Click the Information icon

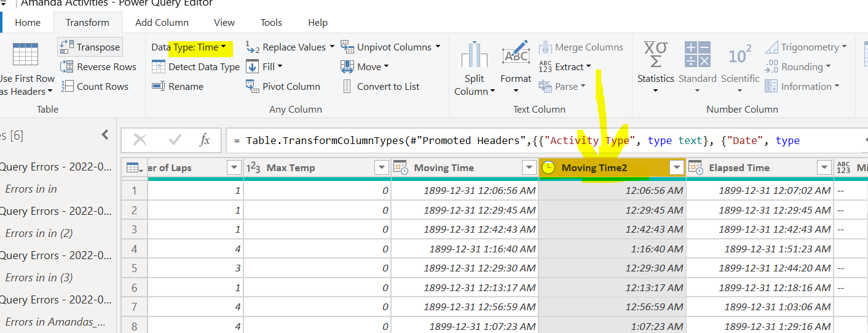[772, 86]
